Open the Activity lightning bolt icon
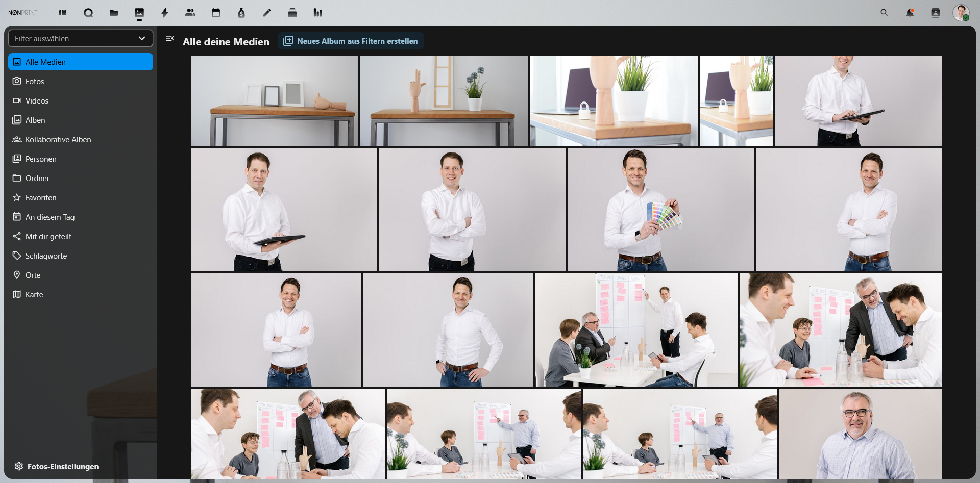 pos(165,13)
